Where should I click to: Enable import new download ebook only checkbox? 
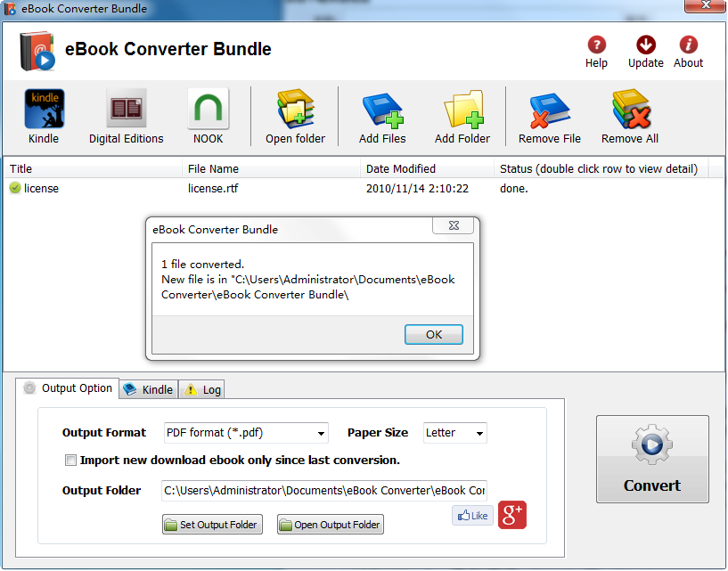coord(70,461)
